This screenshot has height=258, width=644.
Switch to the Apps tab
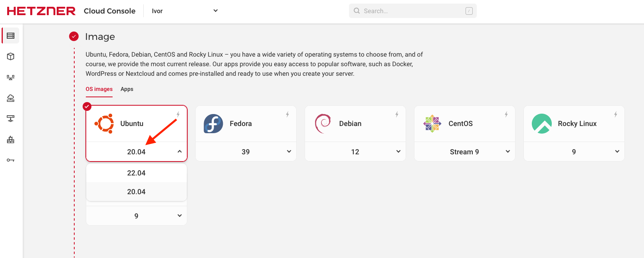(127, 89)
